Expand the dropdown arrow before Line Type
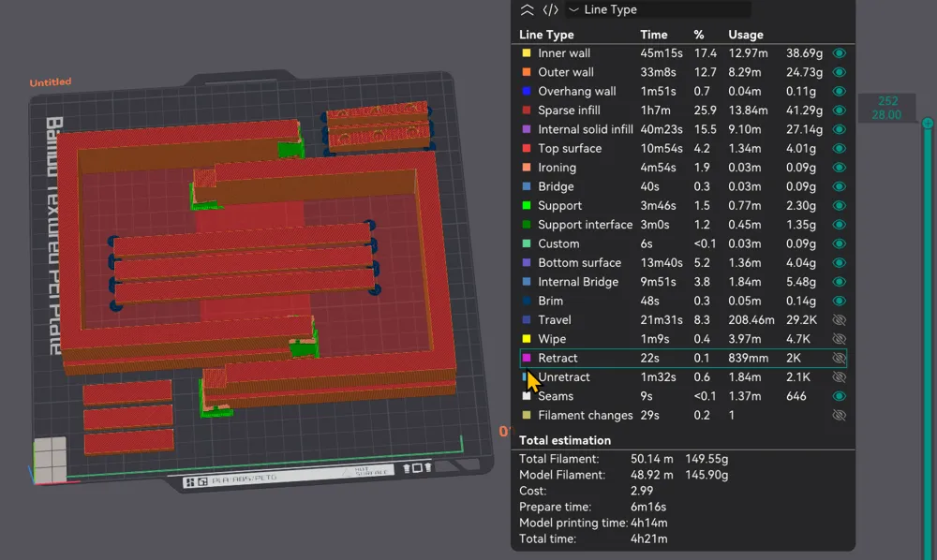The height and width of the screenshot is (560, 937). (x=573, y=9)
